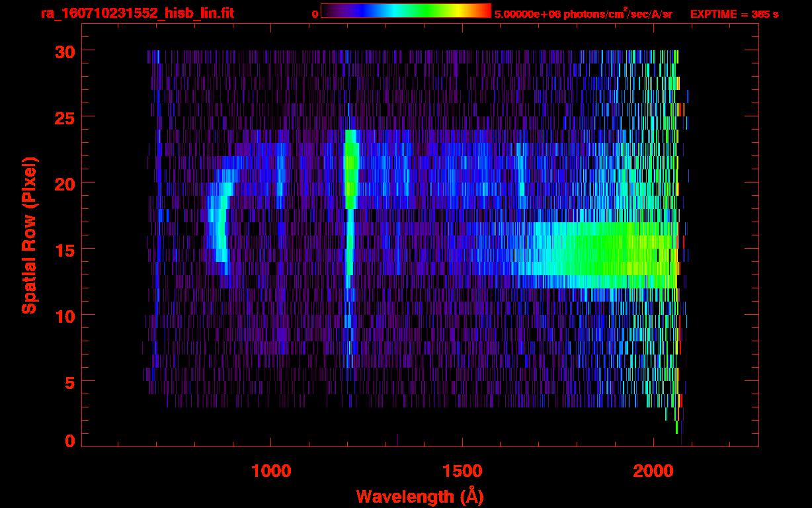This screenshot has height=508, width=812.
Task: Click the 5.00000e+06 photons color scale label
Action: [583, 14]
